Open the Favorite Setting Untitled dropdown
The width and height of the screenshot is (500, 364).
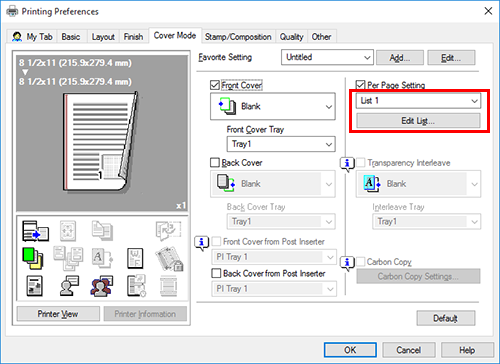pyautogui.click(x=327, y=57)
